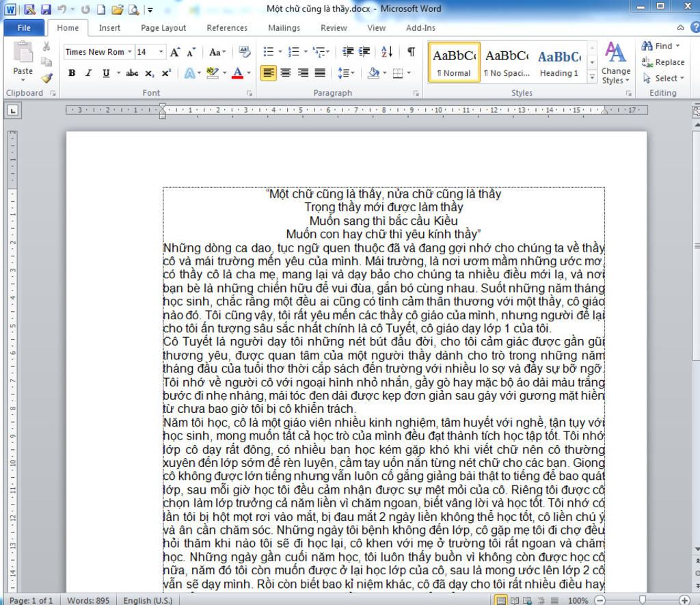Open the Select dropdown in Editing
700x605 pixels.
click(x=663, y=78)
